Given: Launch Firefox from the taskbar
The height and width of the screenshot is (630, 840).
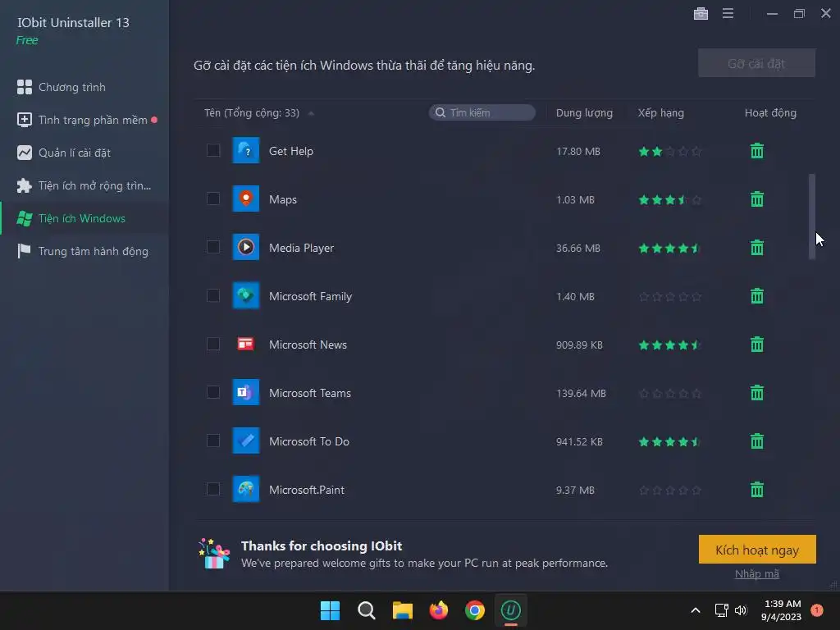Looking at the screenshot, I should pyautogui.click(x=439, y=610).
